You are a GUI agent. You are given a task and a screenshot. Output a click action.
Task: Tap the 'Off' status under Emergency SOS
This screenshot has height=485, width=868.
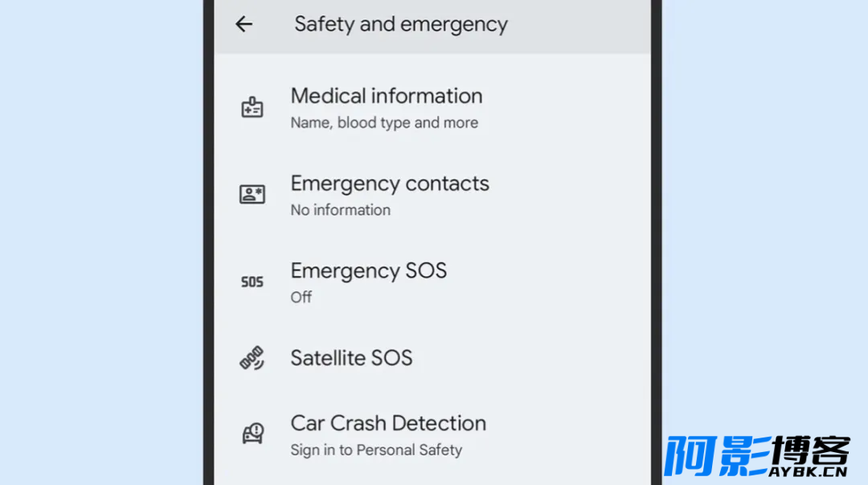pos(301,297)
